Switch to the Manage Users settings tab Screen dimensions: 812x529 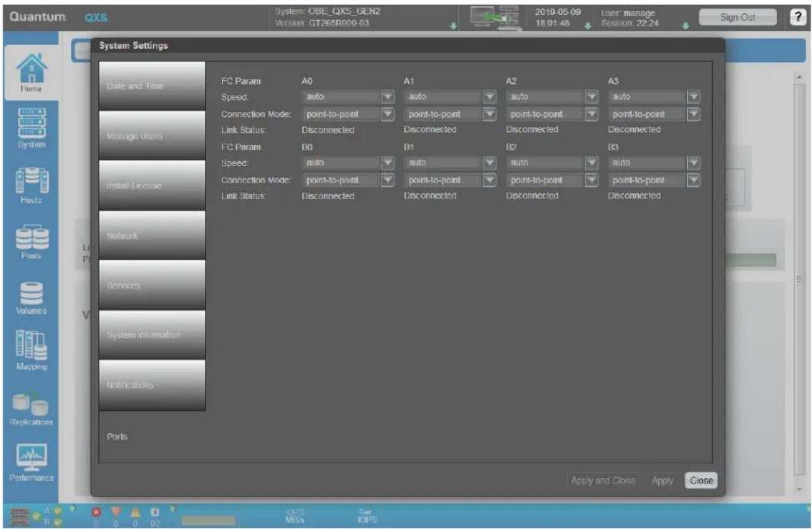tap(152, 135)
